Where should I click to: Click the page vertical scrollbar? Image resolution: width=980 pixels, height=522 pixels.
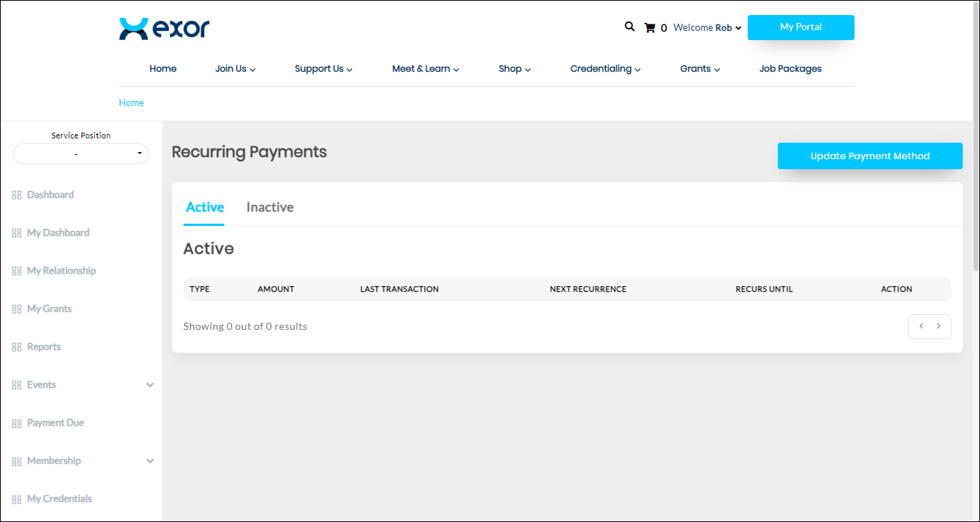[976, 143]
